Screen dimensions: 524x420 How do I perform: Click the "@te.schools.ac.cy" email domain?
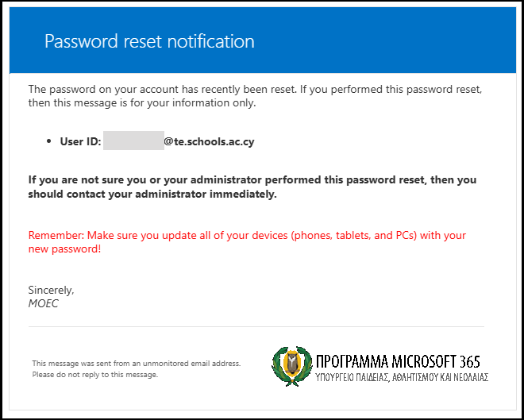click(209, 141)
